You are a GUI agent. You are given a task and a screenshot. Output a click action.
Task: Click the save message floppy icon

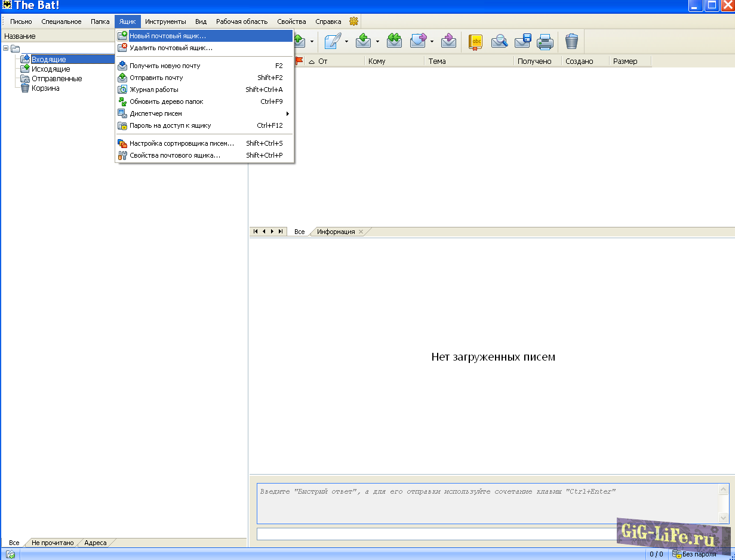click(522, 41)
